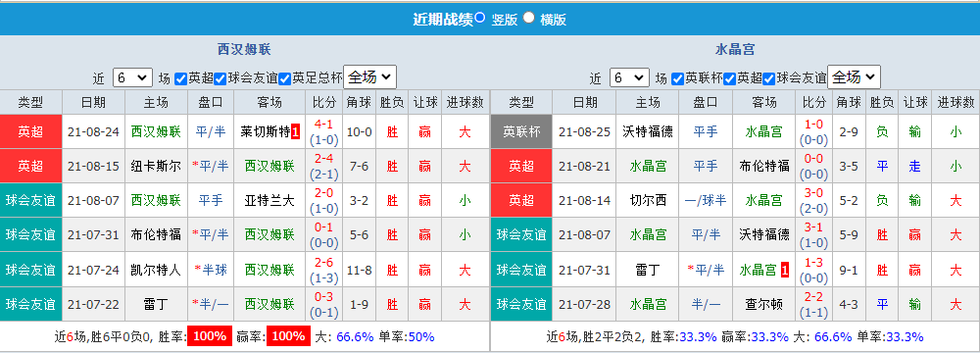Uncheck 球会友谊 checkbox under 西汉姆联
Viewport: 980px width, 353px height.
220,78
